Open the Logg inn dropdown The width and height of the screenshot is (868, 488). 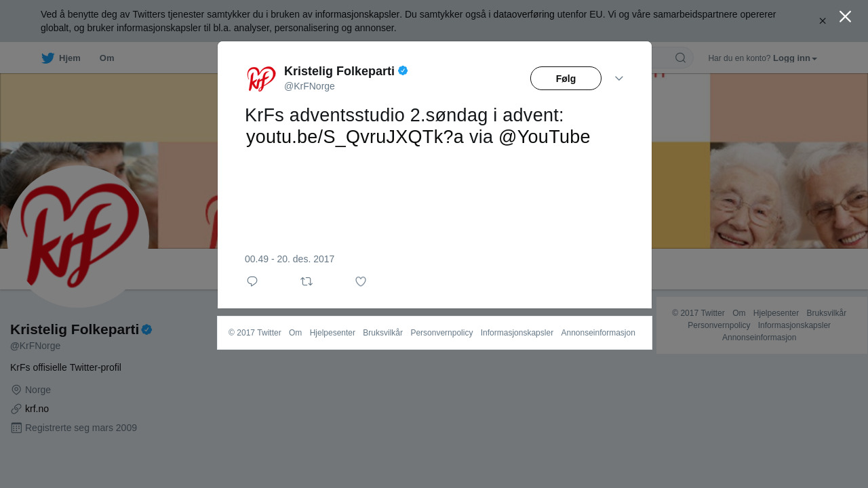tap(795, 58)
